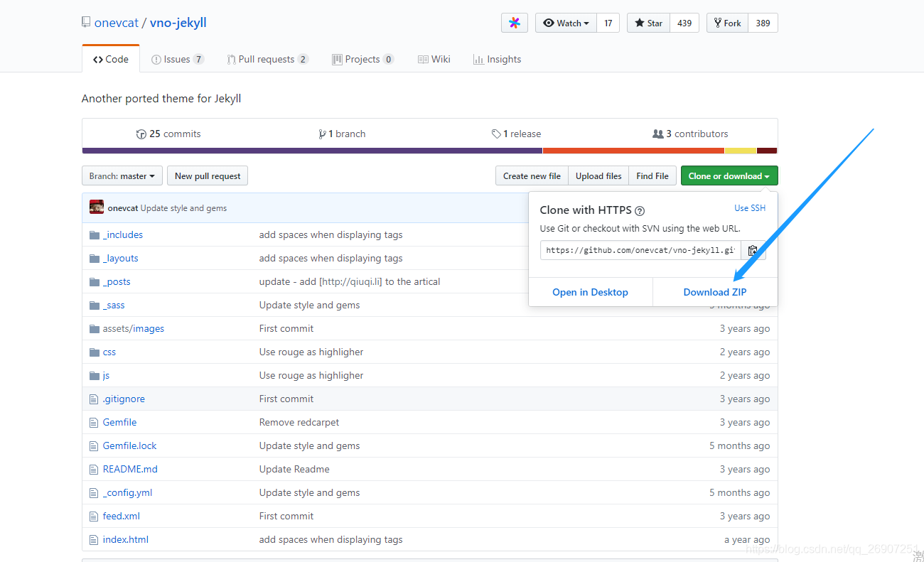Switch to the Projects tab
This screenshot has height=562, width=924.
[x=362, y=59]
